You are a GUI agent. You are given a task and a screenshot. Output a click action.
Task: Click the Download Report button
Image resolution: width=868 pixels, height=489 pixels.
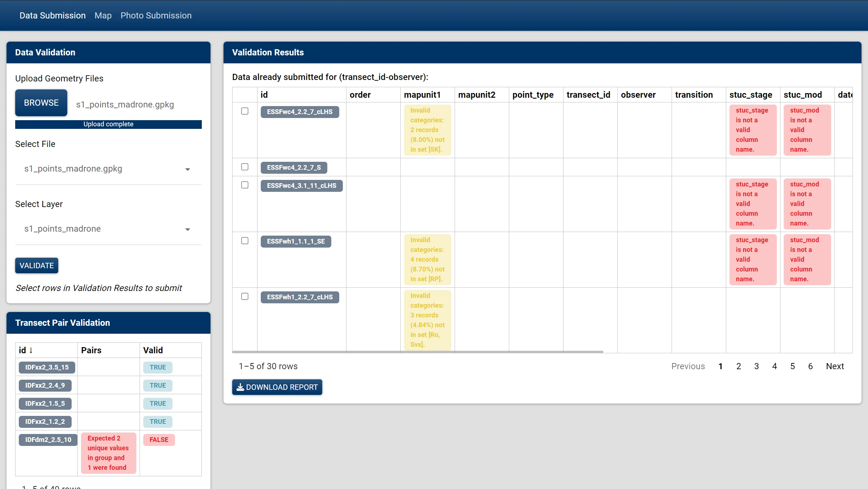click(277, 387)
